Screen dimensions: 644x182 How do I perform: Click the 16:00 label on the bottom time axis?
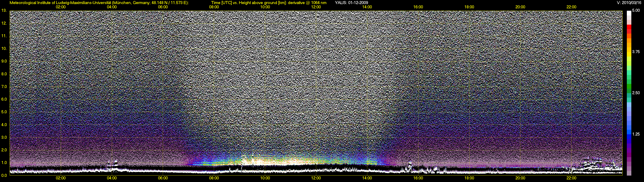pyautogui.click(x=418, y=178)
